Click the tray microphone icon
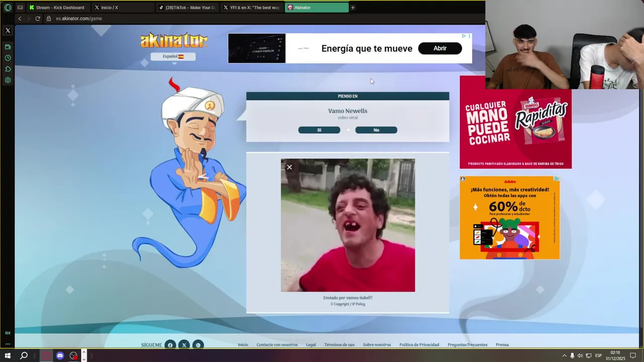Viewport: 644px width, 362px height. point(572,355)
